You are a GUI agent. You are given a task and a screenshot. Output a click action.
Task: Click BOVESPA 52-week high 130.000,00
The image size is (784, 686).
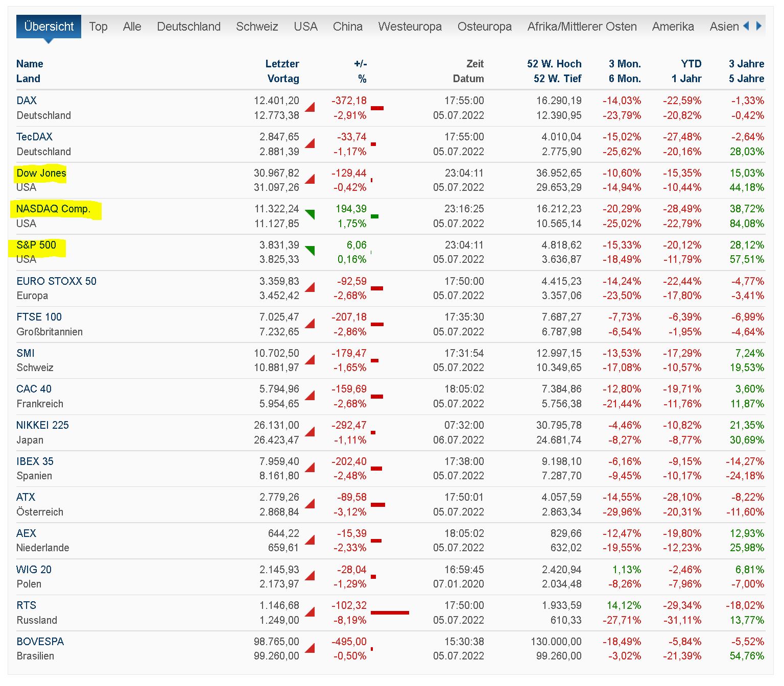pos(556,642)
